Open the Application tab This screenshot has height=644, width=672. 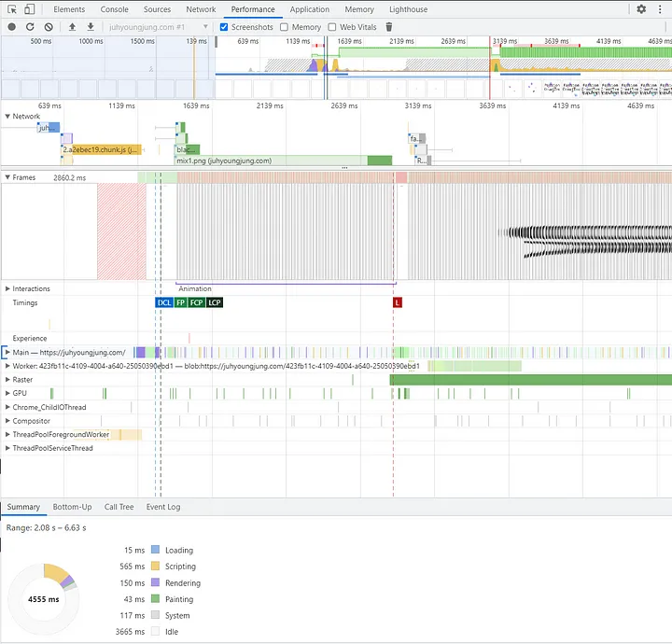(x=310, y=9)
